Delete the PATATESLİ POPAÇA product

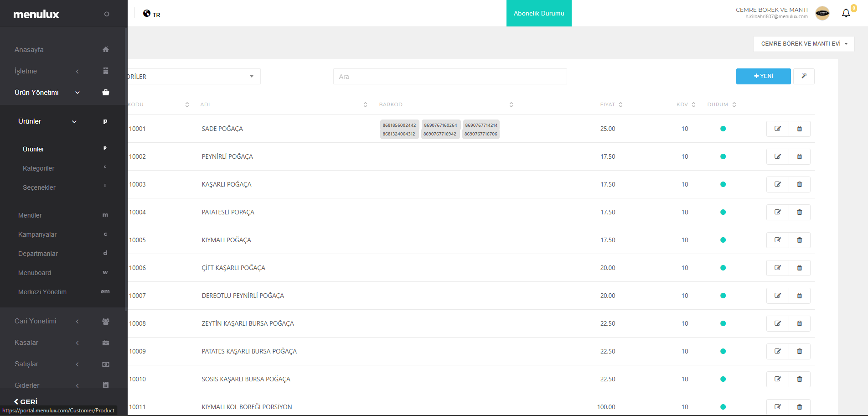click(x=799, y=212)
